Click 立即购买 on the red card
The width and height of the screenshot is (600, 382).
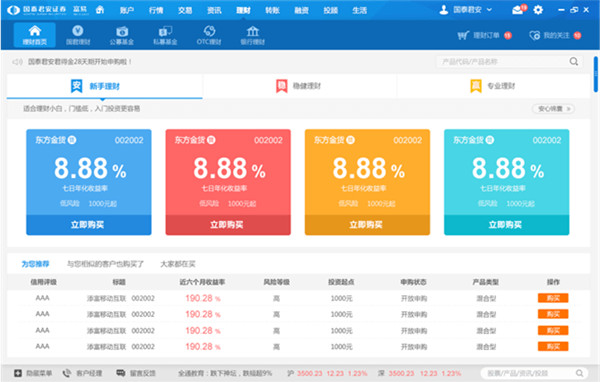point(228,225)
